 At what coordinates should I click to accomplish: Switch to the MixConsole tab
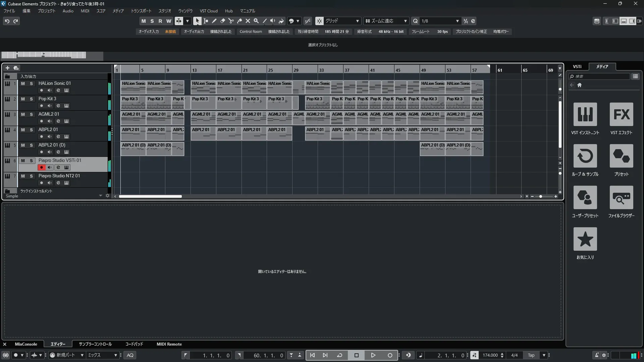[x=26, y=344]
